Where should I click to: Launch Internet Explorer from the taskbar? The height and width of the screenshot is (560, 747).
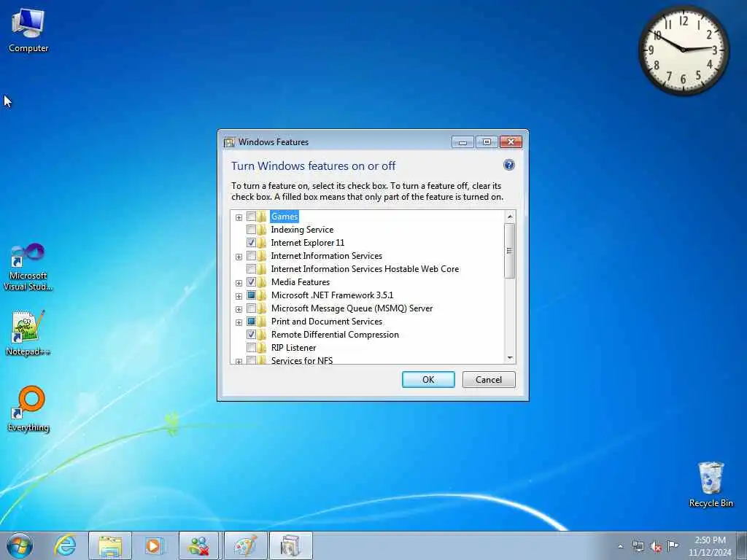pos(65,545)
